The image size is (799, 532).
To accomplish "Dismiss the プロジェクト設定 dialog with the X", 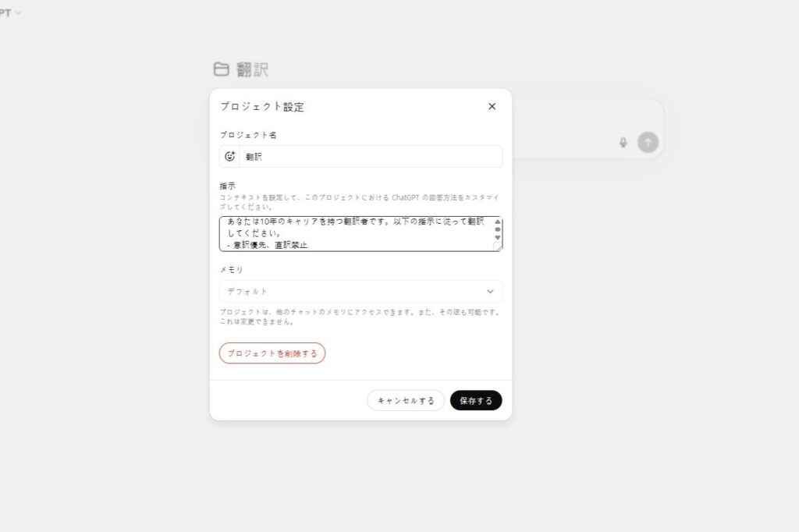I will pos(492,106).
